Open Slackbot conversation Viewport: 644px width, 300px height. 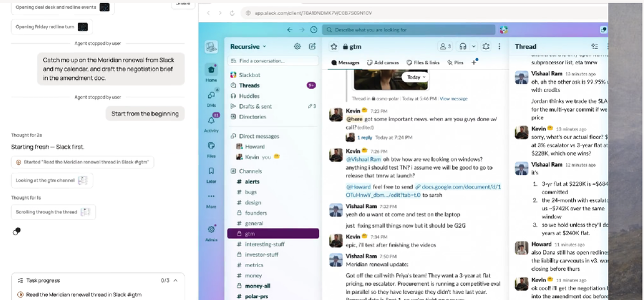tap(272, 75)
